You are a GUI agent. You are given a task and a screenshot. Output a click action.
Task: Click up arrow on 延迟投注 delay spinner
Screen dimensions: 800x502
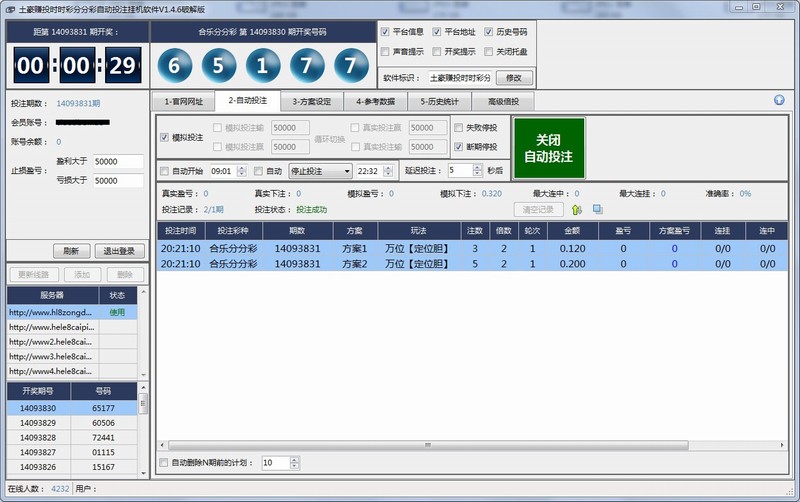pyautogui.click(x=479, y=167)
